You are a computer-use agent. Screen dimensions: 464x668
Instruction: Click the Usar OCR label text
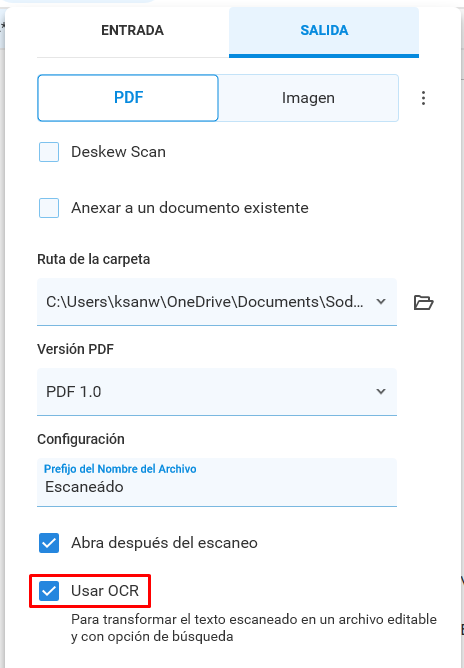pyautogui.click(x=105, y=591)
